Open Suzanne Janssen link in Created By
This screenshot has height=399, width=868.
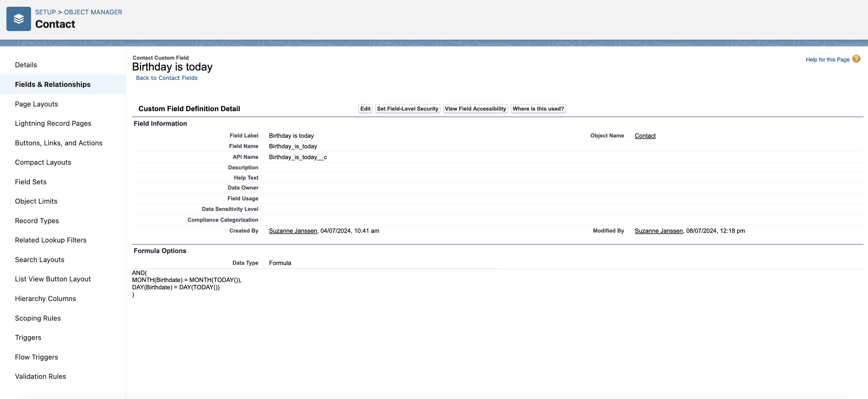293,231
